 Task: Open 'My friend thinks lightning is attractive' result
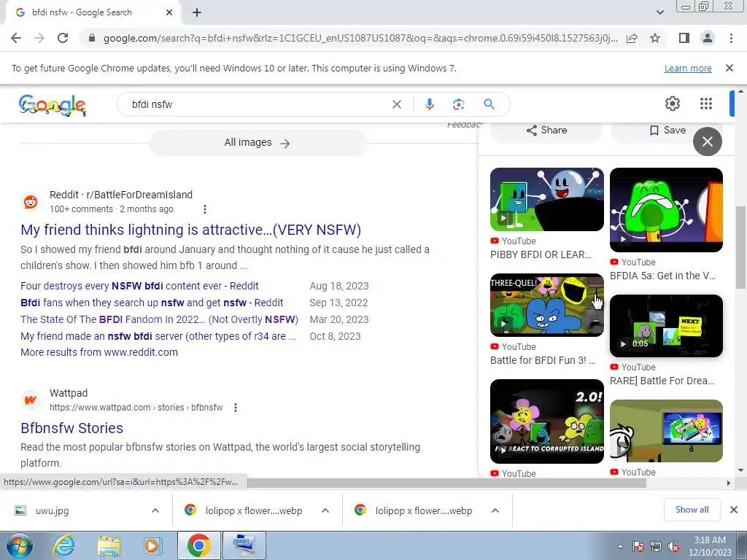pyautogui.click(x=190, y=230)
